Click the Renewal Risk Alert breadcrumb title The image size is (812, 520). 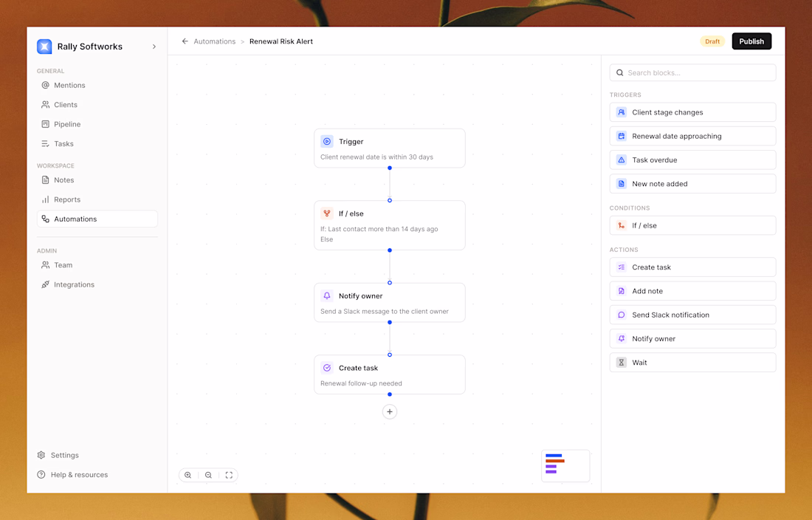point(281,41)
